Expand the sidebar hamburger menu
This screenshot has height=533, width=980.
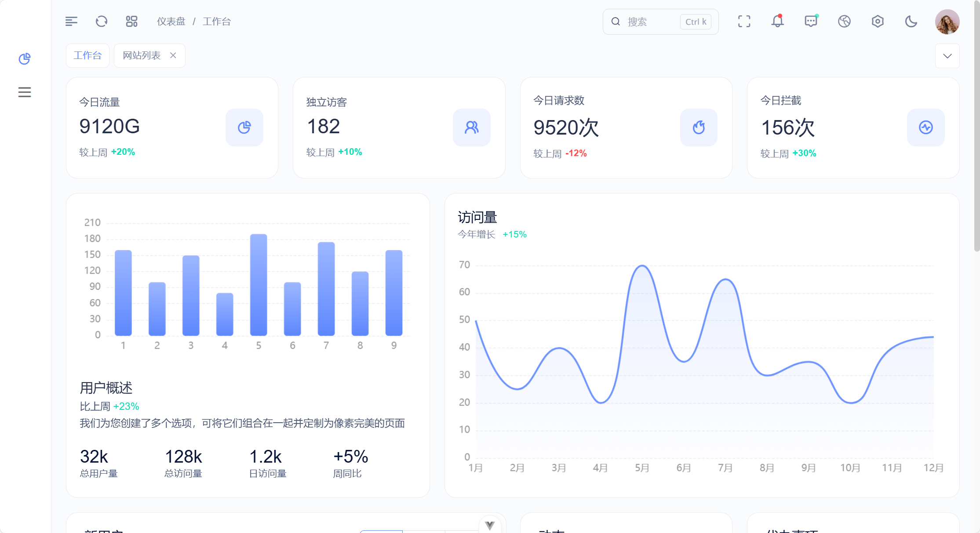click(25, 92)
